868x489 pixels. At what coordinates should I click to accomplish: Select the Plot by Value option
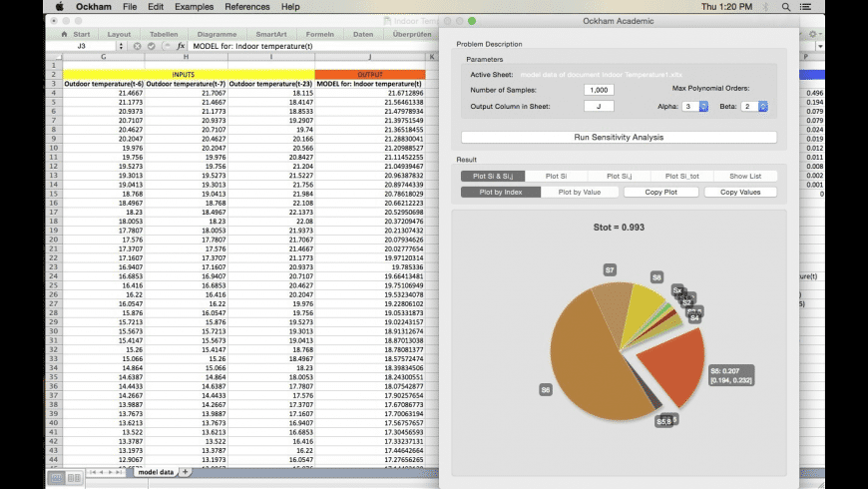tap(579, 192)
